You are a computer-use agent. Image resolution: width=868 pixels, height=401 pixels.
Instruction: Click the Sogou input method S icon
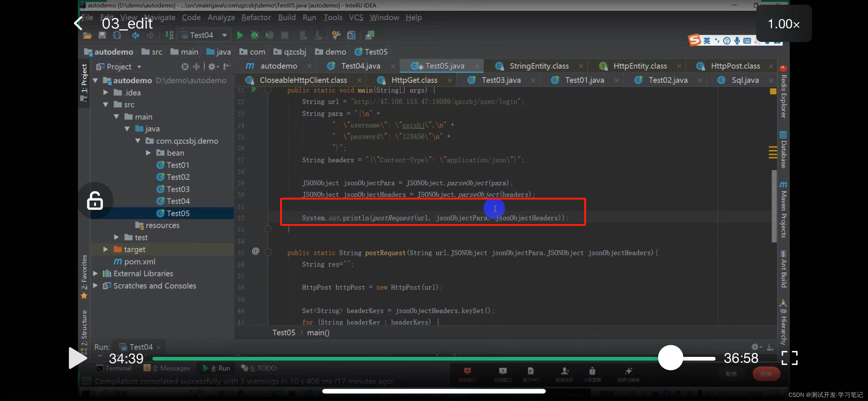point(694,40)
